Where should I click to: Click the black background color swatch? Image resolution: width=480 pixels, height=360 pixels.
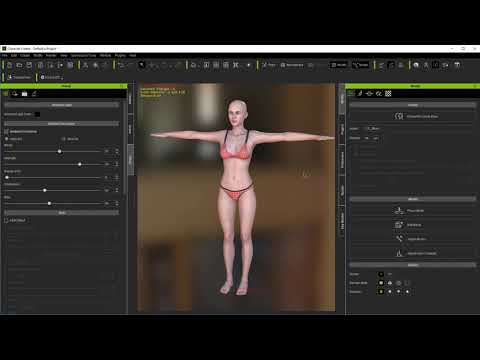pos(37,114)
